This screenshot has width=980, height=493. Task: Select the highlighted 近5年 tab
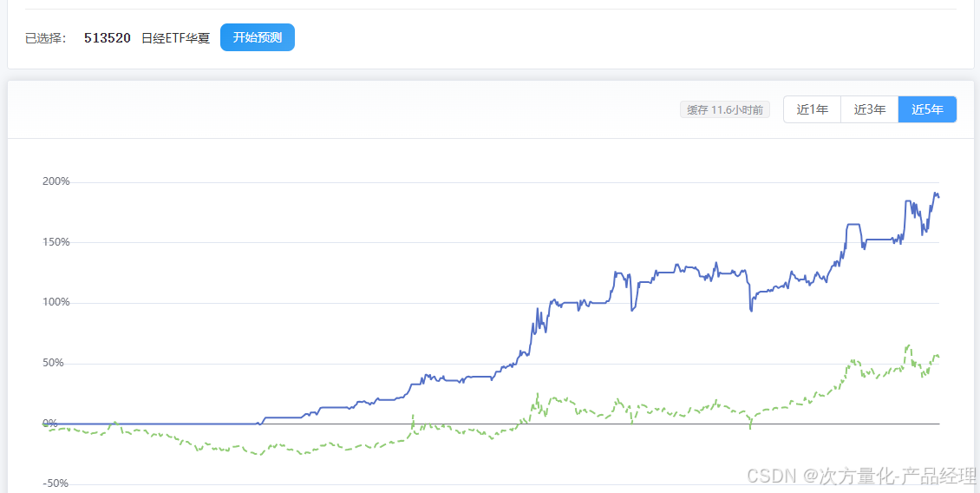(x=927, y=109)
